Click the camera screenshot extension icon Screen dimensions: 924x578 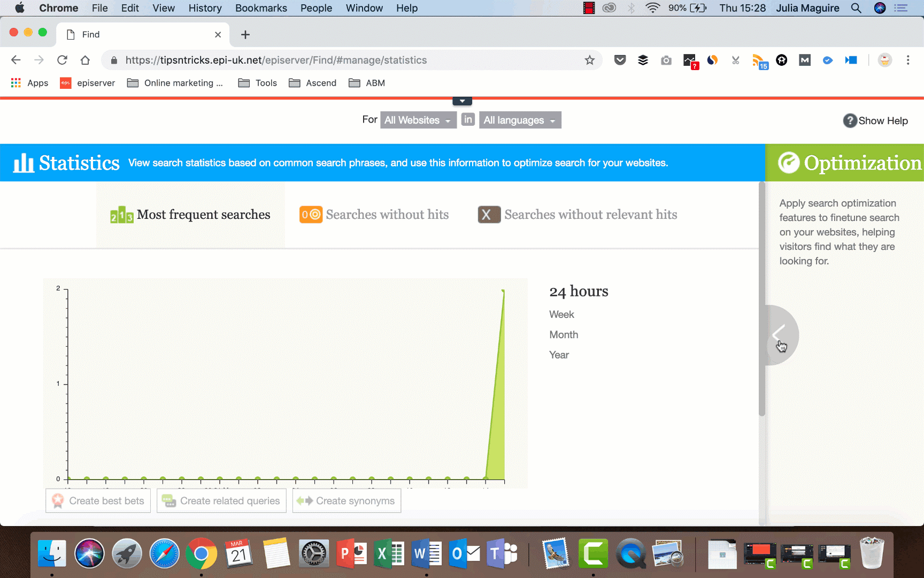pyautogui.click(x=666, y=60)
